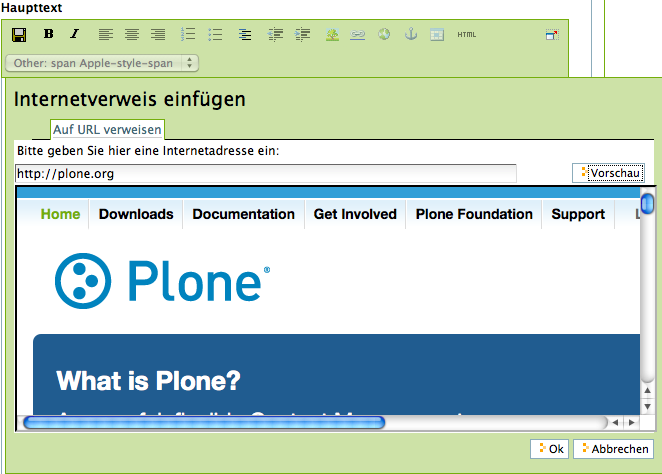Confirm with the Ok button
Viewport: 662px width, 474px height.
click(x=549, y=449)
